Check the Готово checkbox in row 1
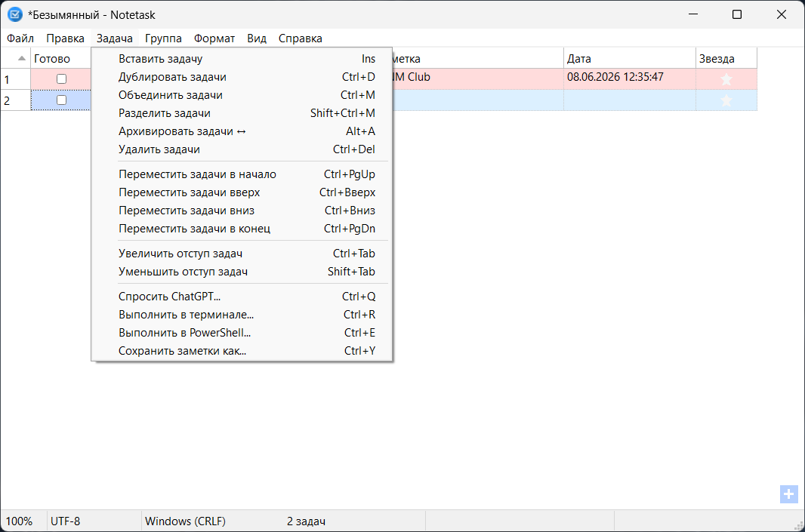This screenshot has height=532, width=805. (62, 79)
